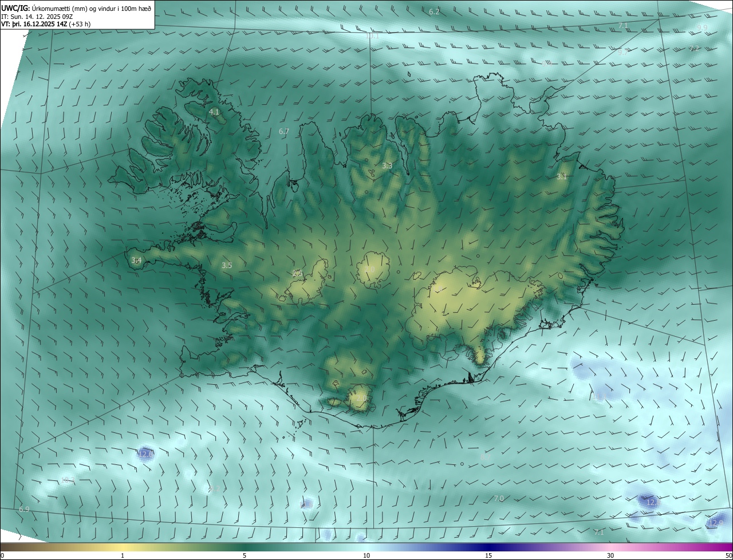Click the "3.4" value on the Snæfellsnes tip
Screen dimensions: 733x560
(136, 261)
